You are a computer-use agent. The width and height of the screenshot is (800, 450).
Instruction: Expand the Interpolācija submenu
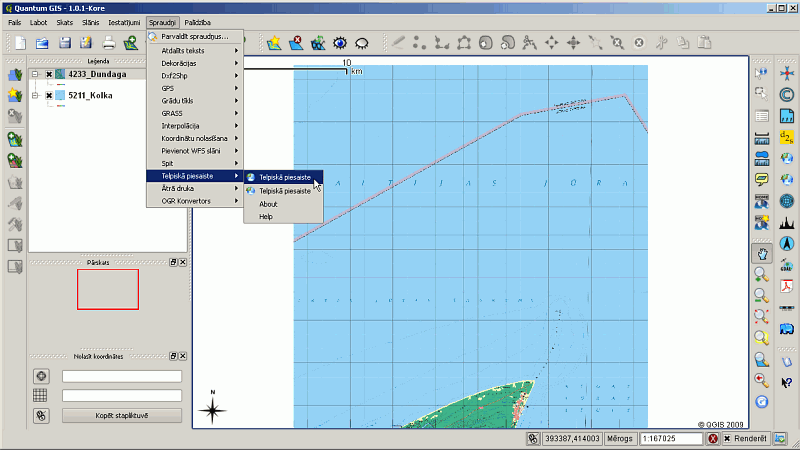pyautogui.click(x=195, y=126)
